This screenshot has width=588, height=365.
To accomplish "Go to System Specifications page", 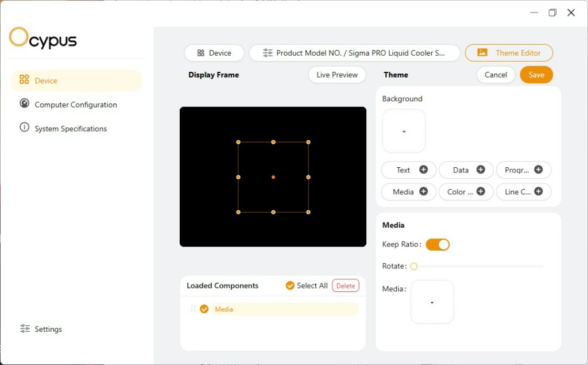I will click(x=70, y=129).
